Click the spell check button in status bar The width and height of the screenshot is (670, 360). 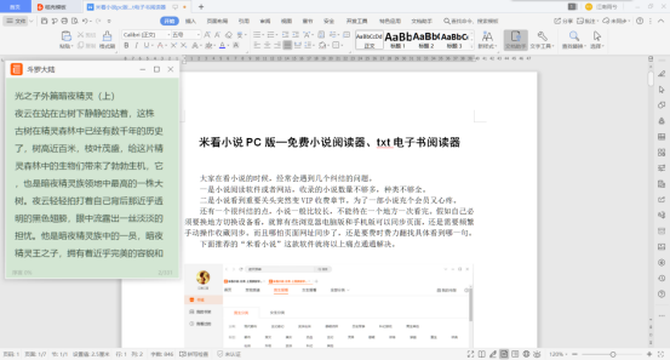[194, 354]
